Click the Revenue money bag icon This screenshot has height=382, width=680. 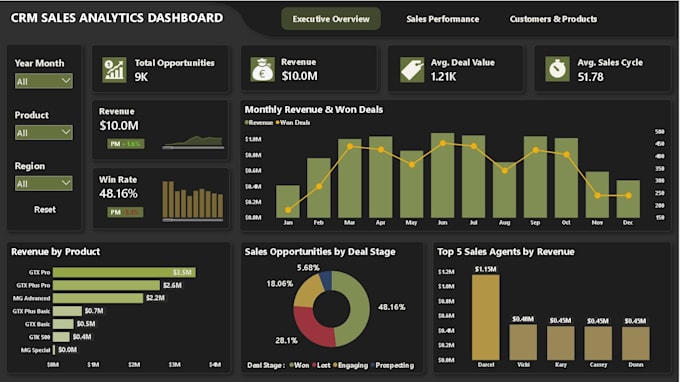point(262,69)
